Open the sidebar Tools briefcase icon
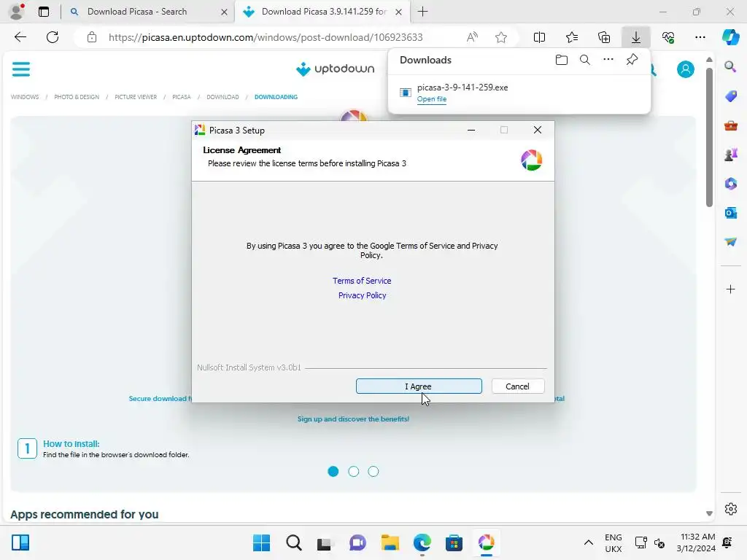 point(730,125)
